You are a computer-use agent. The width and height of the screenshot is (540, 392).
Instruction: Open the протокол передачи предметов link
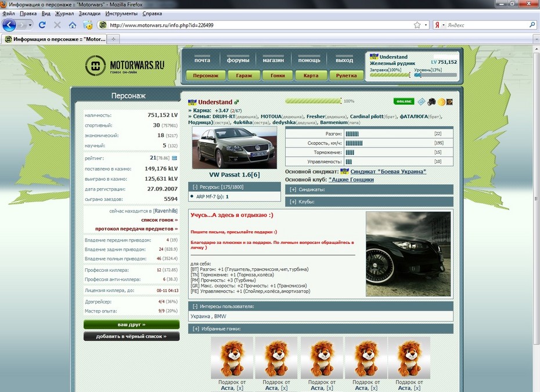tap(136, 229)
